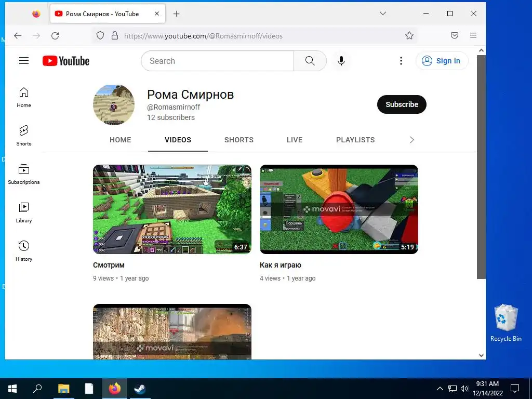The height and width of the screenshot is (399, 532).
Task: Close the Рома Смирнов YouTube tab
Action: [157, 14]
